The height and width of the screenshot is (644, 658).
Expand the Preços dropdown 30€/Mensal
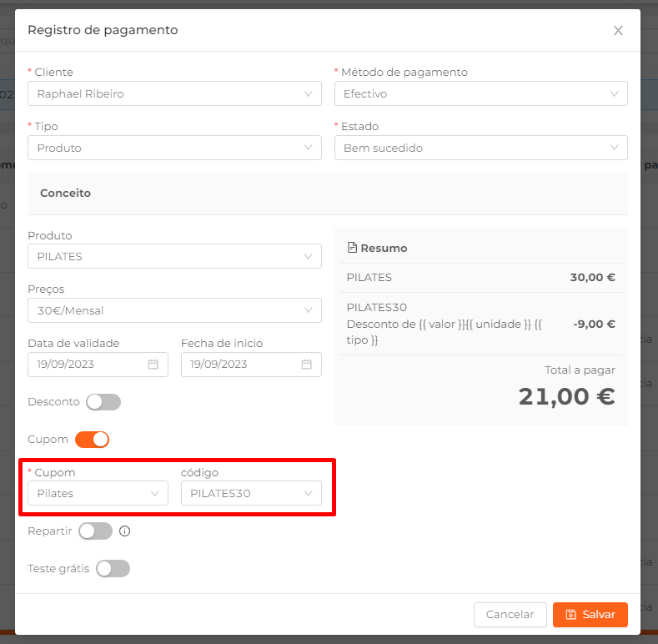tap(174, 310)
